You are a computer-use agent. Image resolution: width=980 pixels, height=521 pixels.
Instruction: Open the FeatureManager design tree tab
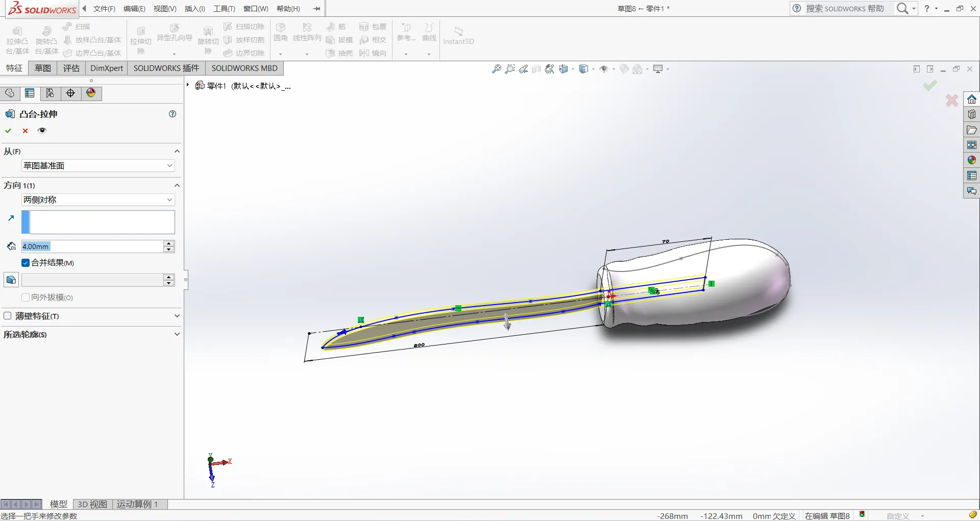point(10,93)
